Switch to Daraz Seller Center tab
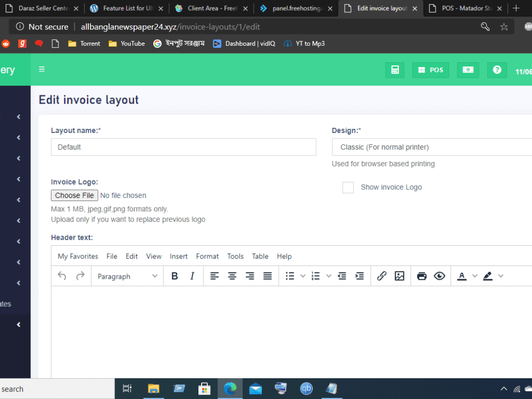The width and height of the screenshot is (532, 399). (x=43, y=8)
